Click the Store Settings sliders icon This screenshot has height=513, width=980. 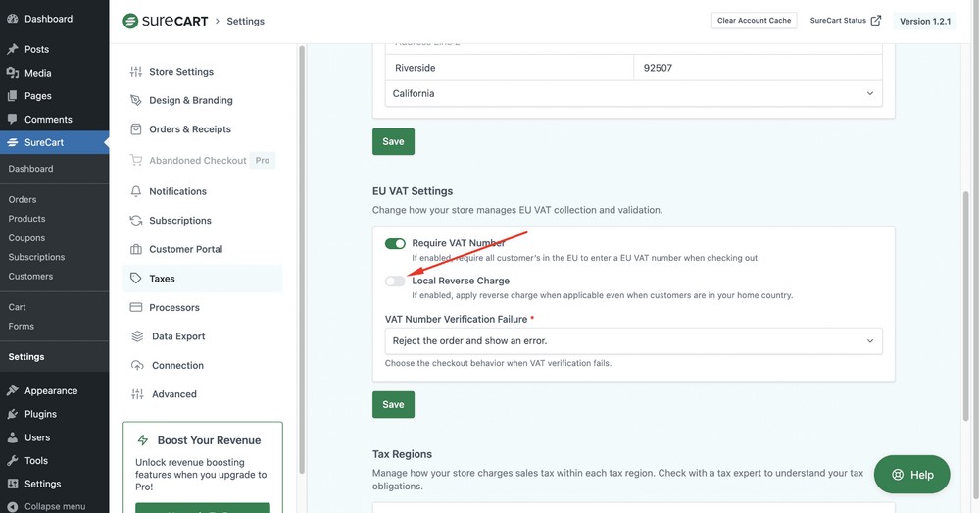pyautogui.click(x=136, y=72)
